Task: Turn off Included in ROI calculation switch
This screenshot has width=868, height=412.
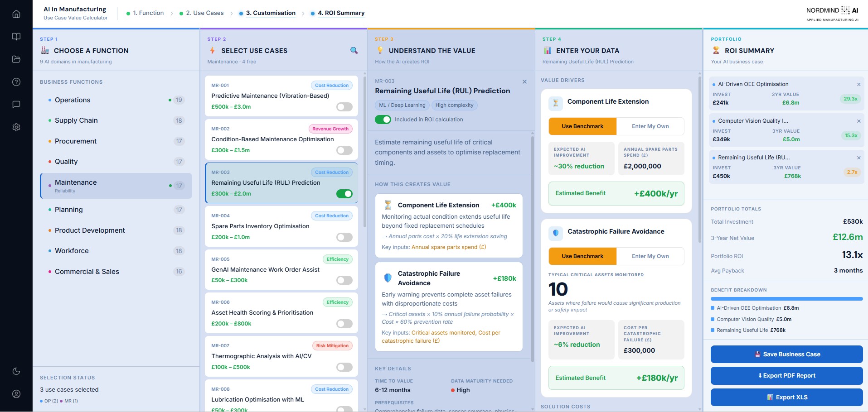Action: (383, 120)
